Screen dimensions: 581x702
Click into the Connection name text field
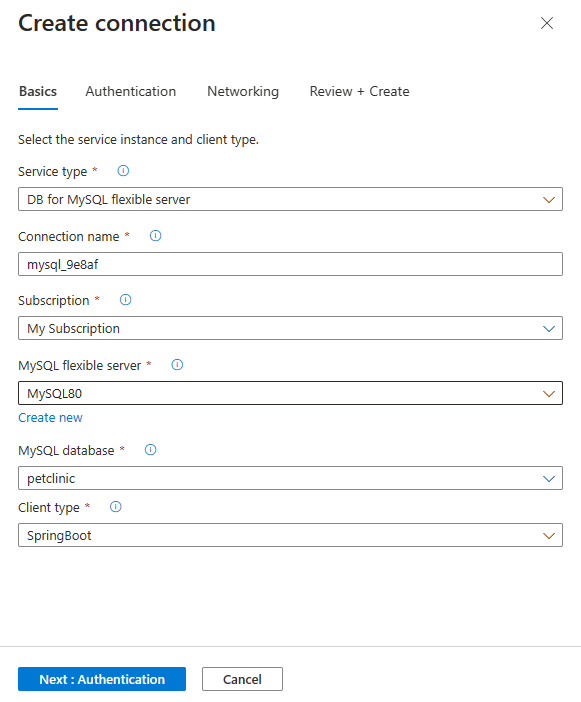[x=290, y=264]
